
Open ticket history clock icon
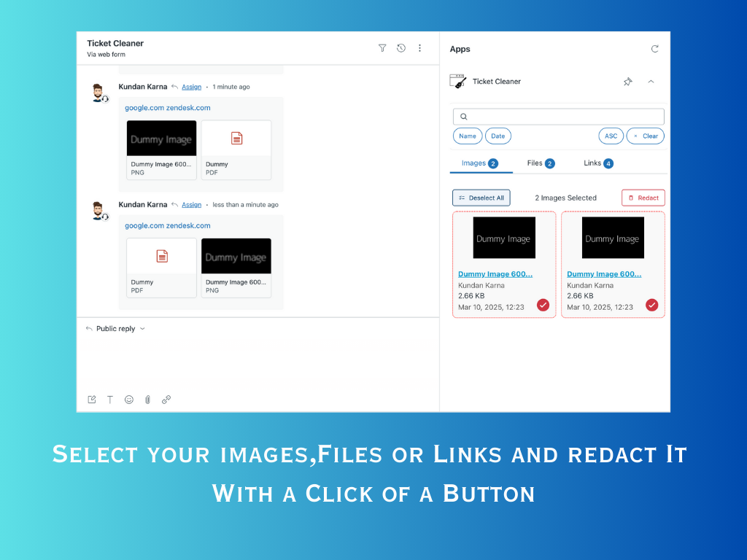(x=401, y=48)
